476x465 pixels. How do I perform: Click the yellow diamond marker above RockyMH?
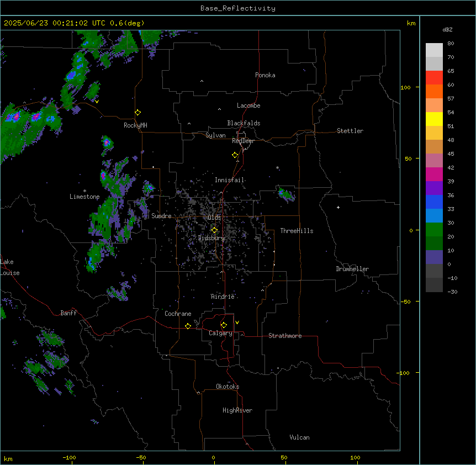[138, 113]
